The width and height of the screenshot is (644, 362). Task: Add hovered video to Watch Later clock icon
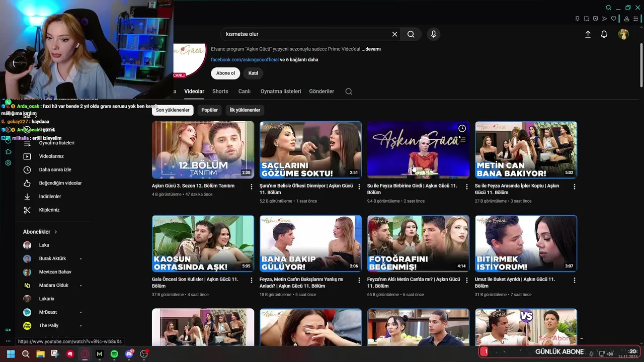[x=462, y=129]
